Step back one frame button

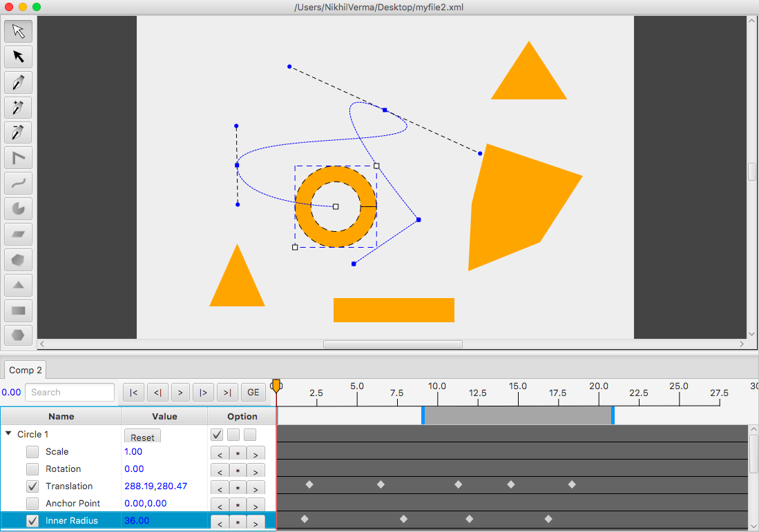tap(157, 392)
